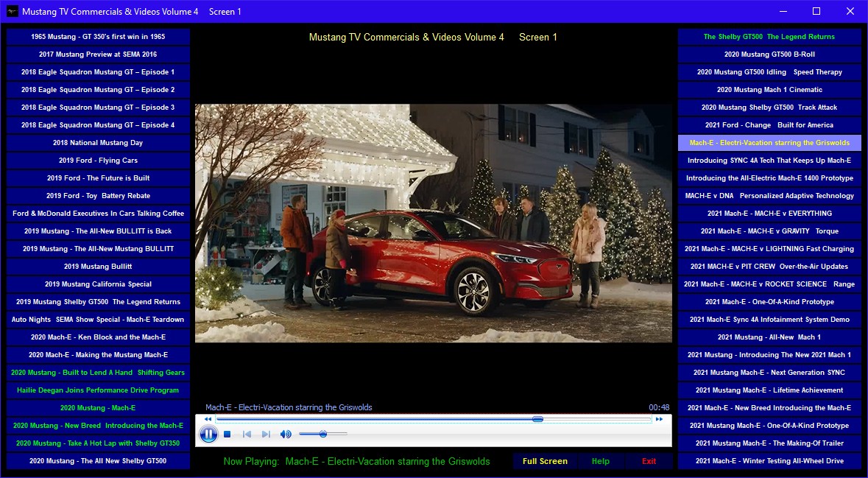The height and width of the screenshot is (478, 868).
Task: Play 2020 Mustang - Take A Hot Lap
Action: click(98, 443)
